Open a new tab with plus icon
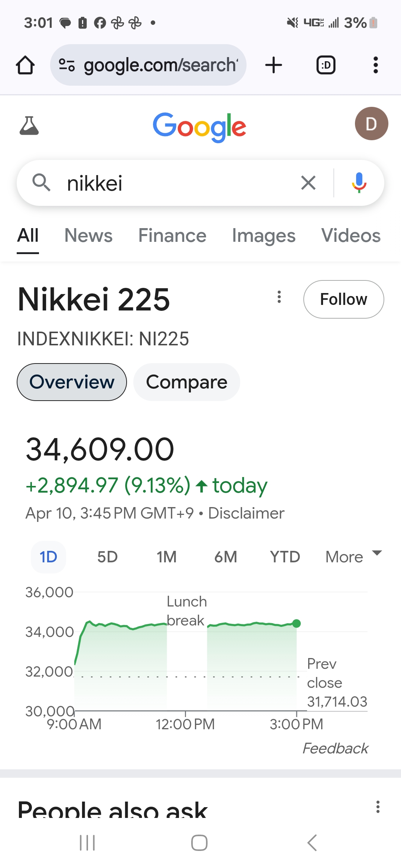This screenshot has height=868, width=401. pyautogui.click(x=274, y=65)
